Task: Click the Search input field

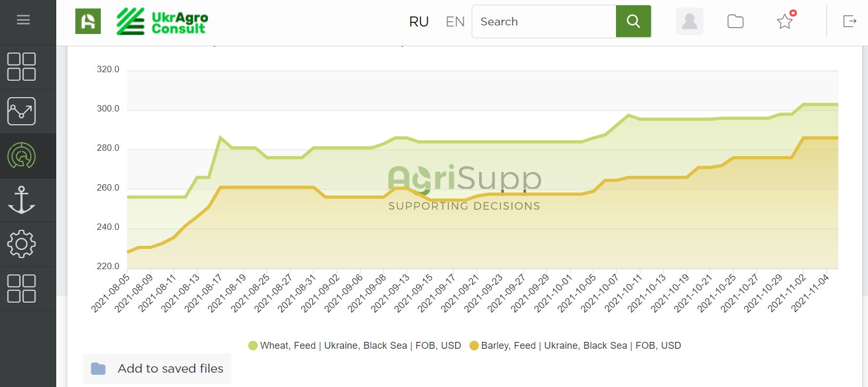Action: click(x=544, y=22)
